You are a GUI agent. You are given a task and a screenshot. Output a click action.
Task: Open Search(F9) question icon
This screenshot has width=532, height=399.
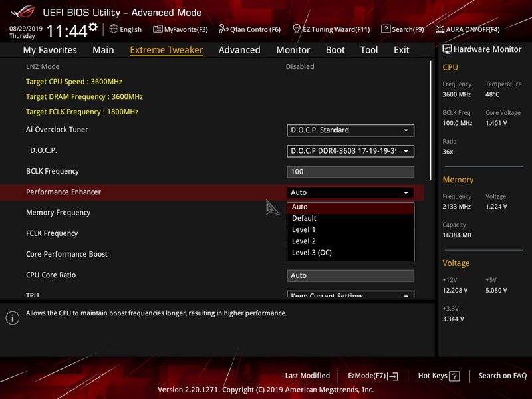[x=386, y=29]
